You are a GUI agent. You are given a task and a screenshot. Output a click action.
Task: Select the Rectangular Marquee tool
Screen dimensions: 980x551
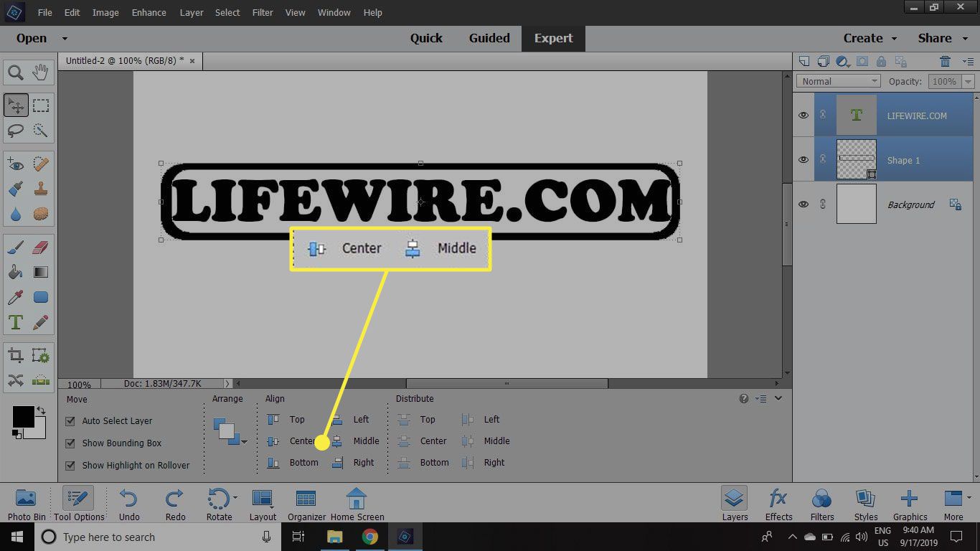pos(41,105)
